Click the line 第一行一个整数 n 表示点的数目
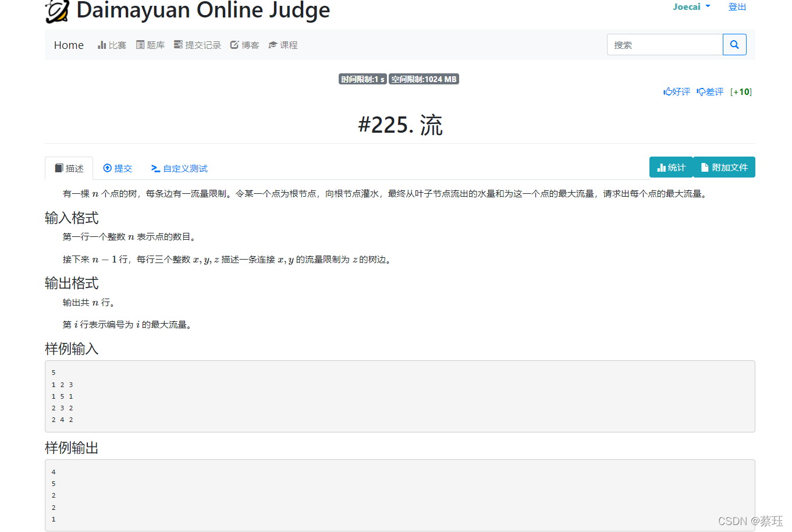This screenshot has height=532, width=792. coord(130,237)
